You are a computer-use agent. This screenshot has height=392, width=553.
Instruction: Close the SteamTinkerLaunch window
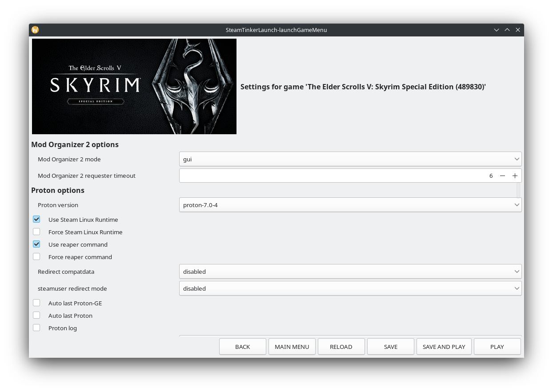pos(518,30)
